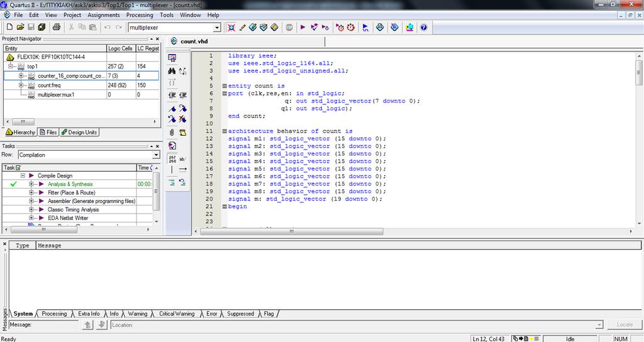Click Analyze Current File icon
The image size is (644, 342).
[x=172, y=145]
